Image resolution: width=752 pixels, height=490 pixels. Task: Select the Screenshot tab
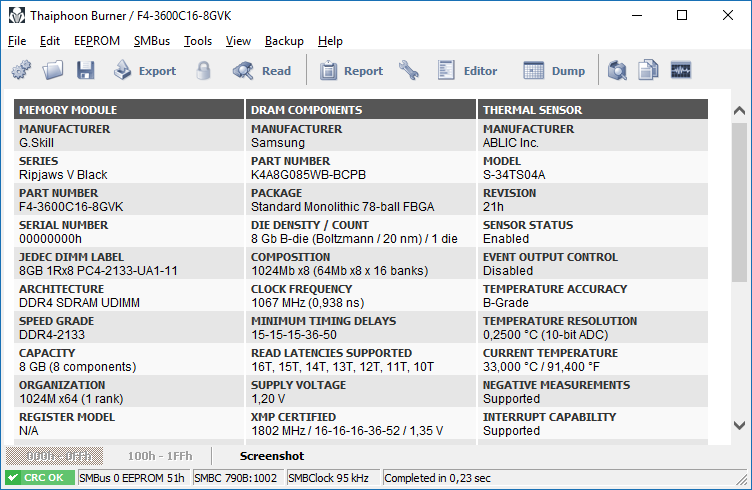click(272, 456)
